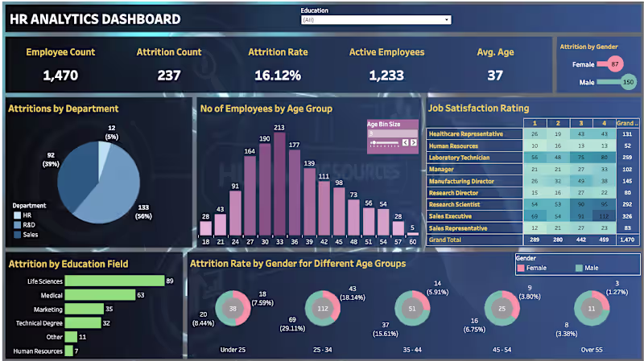Increase Age Bin Size with right arrow
Screen dimensions: 644x361
pyautogui.click(x=414, y=142)
